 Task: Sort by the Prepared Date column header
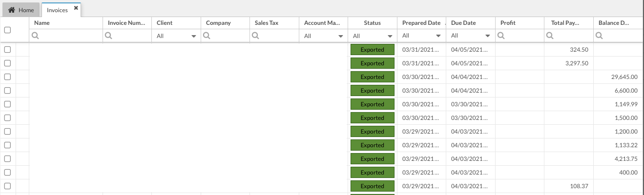[x=421, y=23]
